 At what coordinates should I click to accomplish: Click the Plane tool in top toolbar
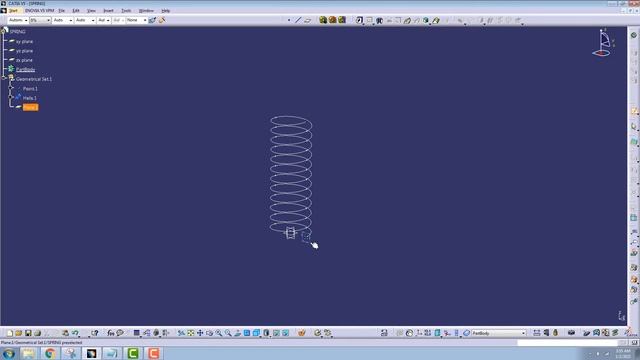click(x=308, y=20)
